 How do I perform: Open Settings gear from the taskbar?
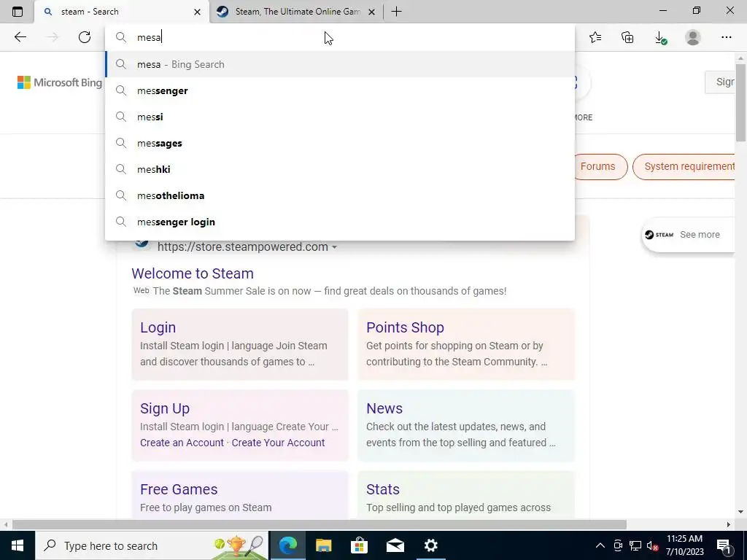click(x=430, y=545)
